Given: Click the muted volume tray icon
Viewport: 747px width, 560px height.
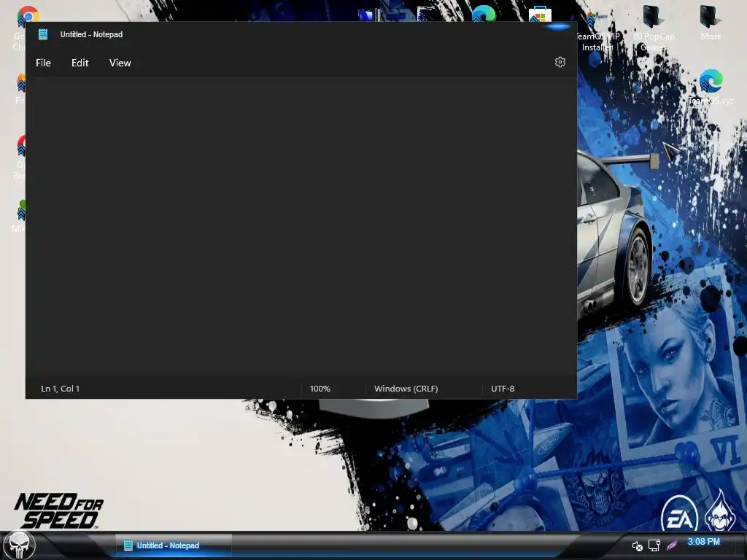Looking at the screenshot, I should coord(637,545).
